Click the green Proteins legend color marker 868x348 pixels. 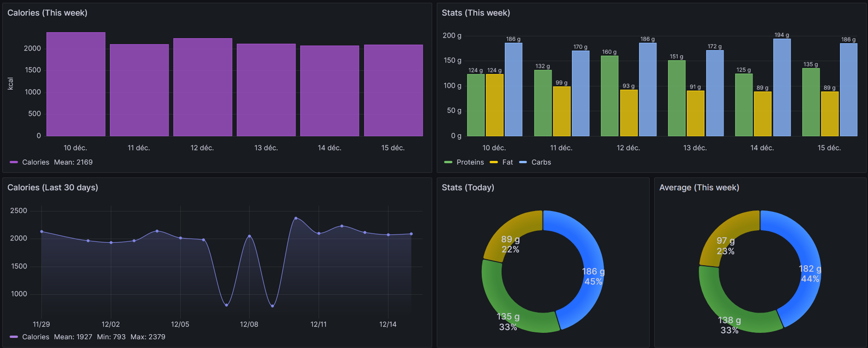[448, 162]
